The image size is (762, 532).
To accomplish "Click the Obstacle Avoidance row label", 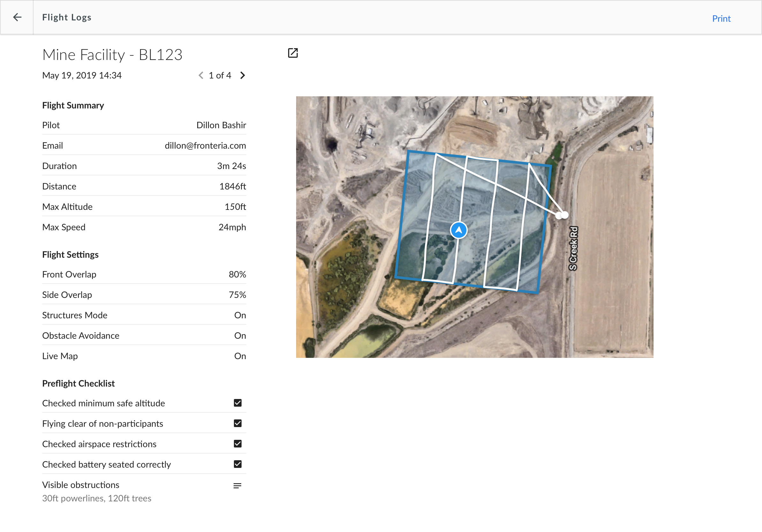I will pos(81,336).
